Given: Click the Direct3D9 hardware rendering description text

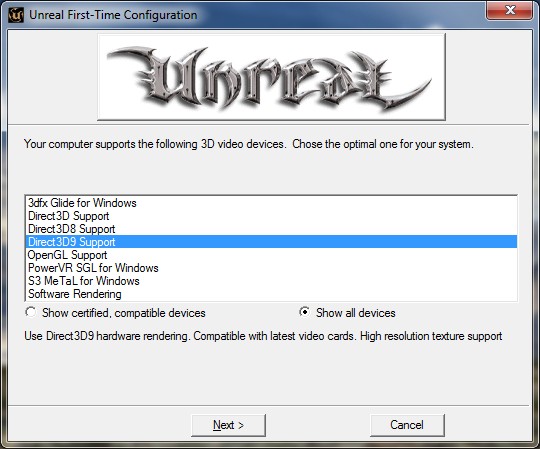Looking at the screenshot, I should [263, 336].
